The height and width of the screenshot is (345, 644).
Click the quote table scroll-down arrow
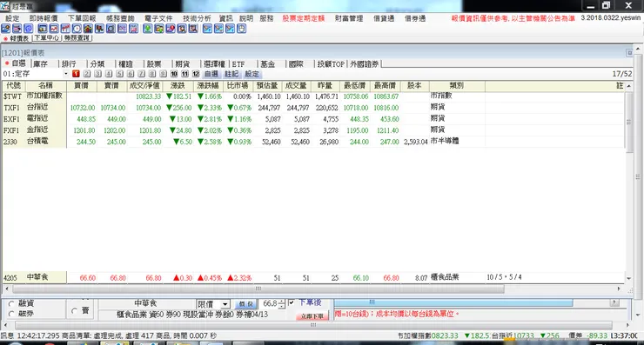pyautogui.click(x=629, y=279)
